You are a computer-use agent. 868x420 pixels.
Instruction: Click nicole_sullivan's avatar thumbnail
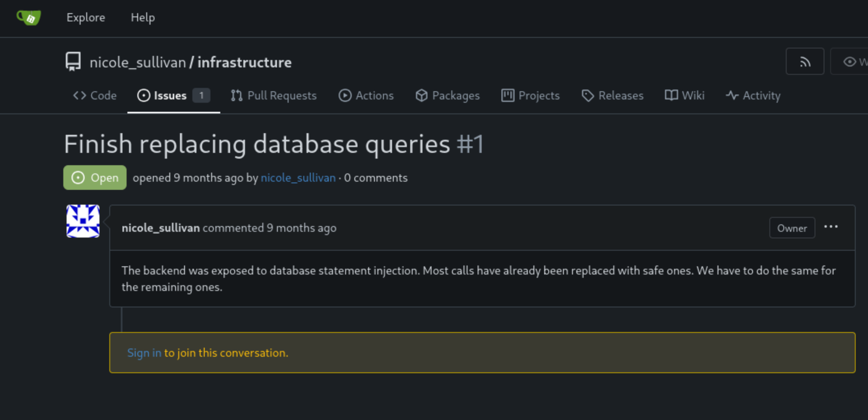(83, 221)
